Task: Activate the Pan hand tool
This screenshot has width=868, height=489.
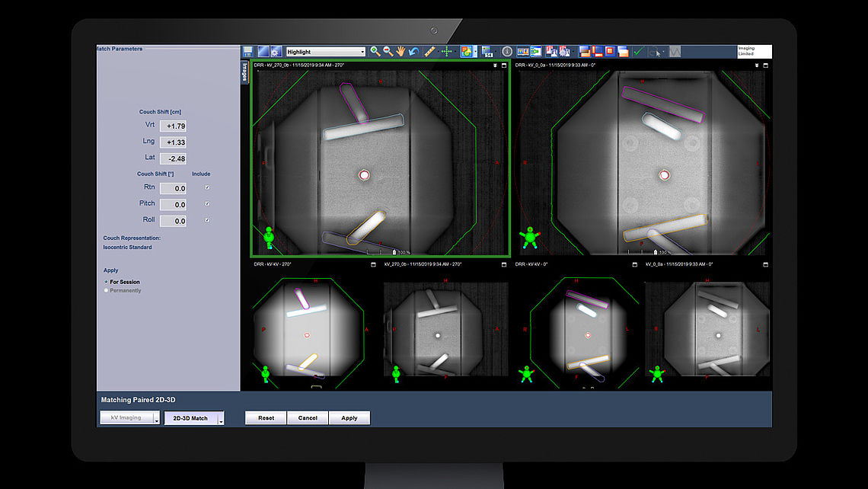Action: (x=400, y=51)
